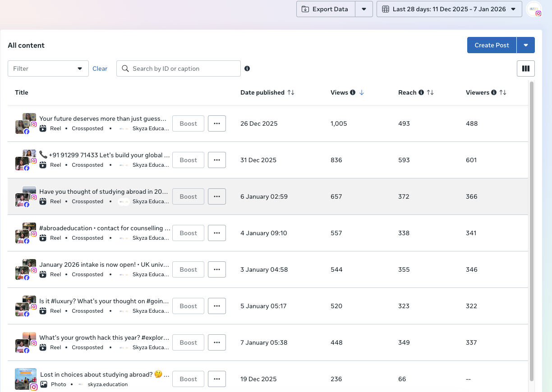Screen dimensions: 552x392
Task: Open Export Data dropdown arrow
Action: pos(364,9)
